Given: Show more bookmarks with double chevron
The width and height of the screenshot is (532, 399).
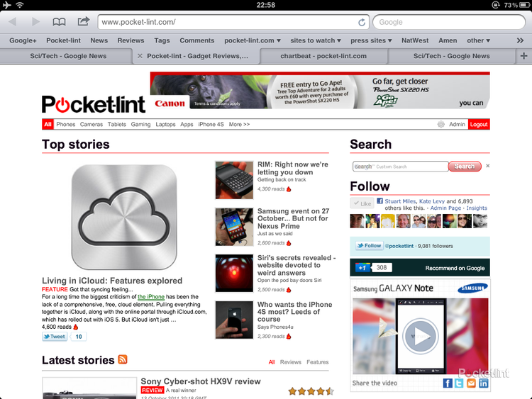Looking at the screenshot, I should 520,40.
